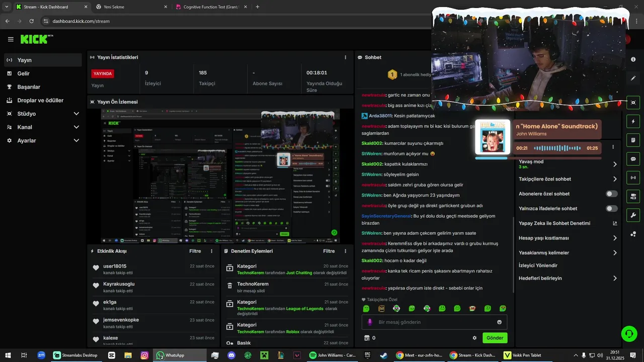Open options menu of Yayın İstatistikleri panel

click(x=345, y=57)
